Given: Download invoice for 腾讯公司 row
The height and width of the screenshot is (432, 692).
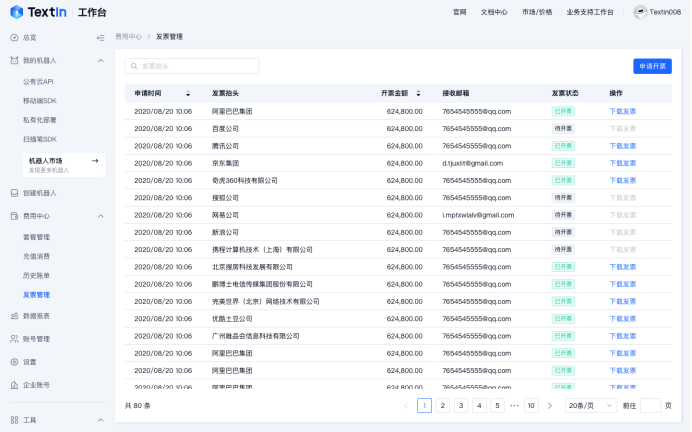Looking at the screenshot, I should (x=623, y=146).
